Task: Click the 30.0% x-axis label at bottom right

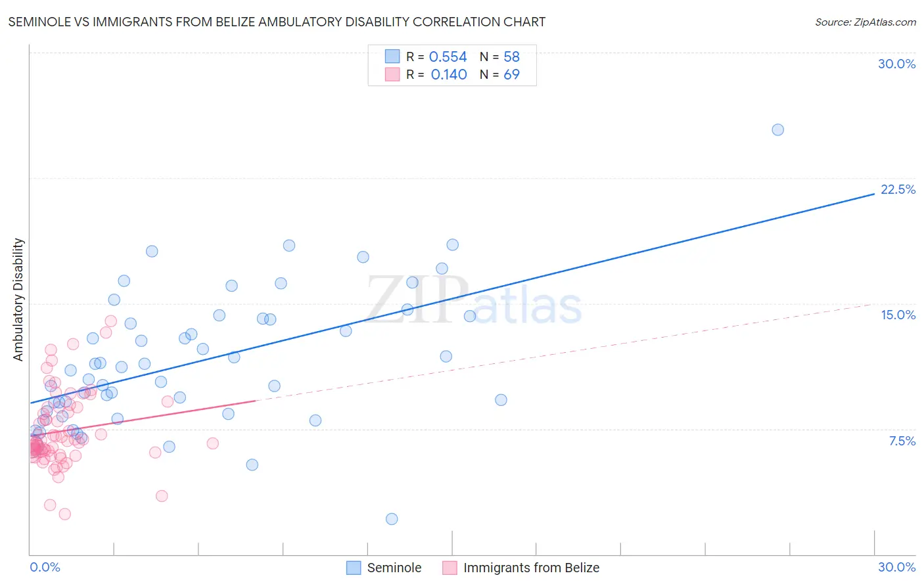Action: 896,567
